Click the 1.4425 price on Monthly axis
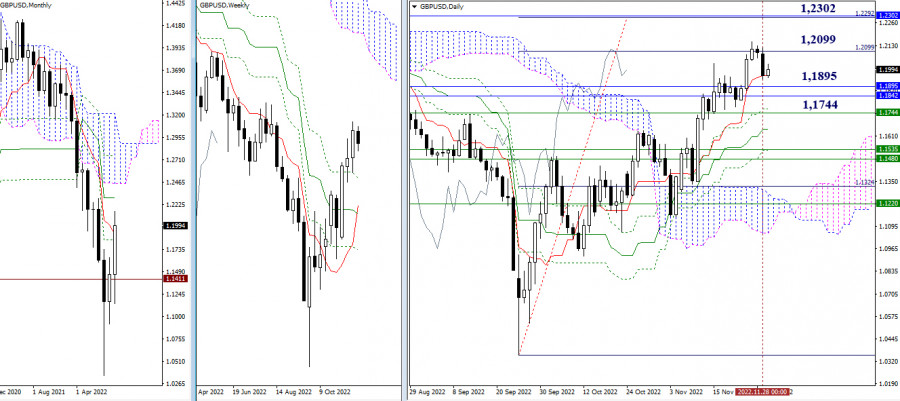The width and height of the screenshot is (900, 401). click(x=174, y=3)
